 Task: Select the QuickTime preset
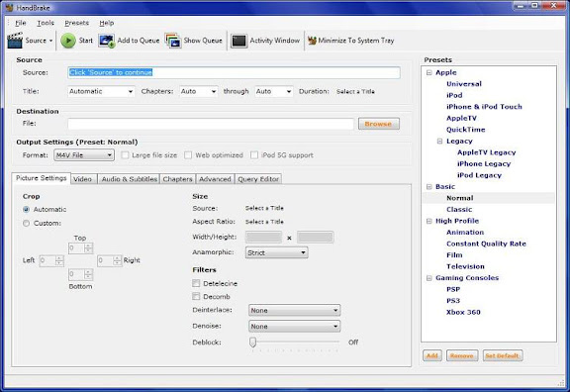tap(466, 130)
